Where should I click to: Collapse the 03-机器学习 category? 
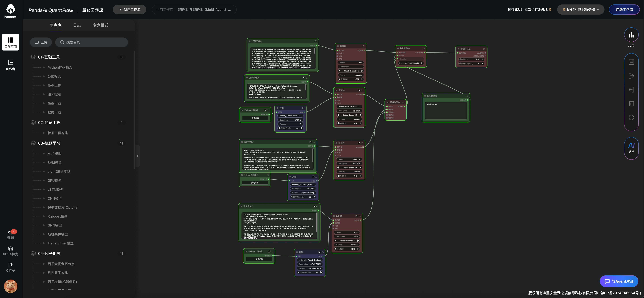[49, 143]
